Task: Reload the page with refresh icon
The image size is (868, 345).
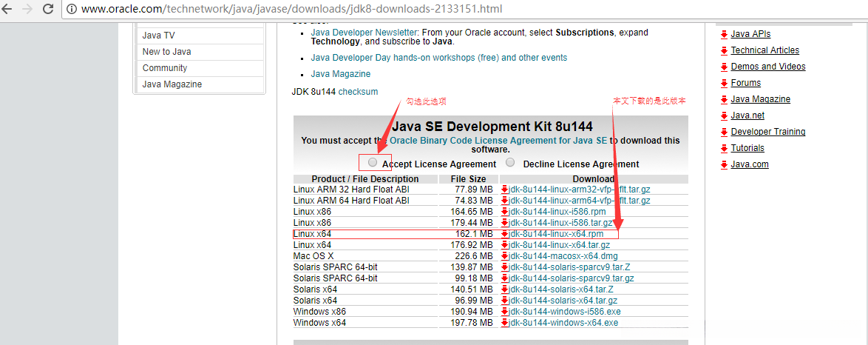Action: (x=48, y=9)
